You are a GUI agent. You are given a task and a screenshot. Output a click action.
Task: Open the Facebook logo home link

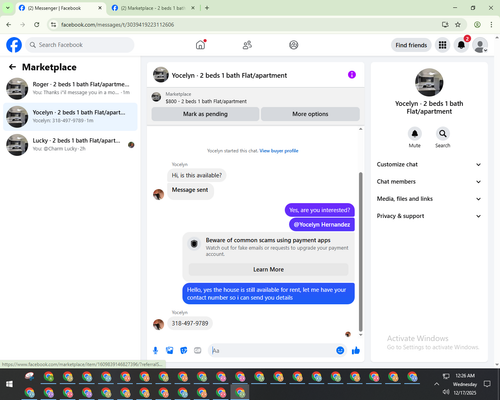point(14,45)
